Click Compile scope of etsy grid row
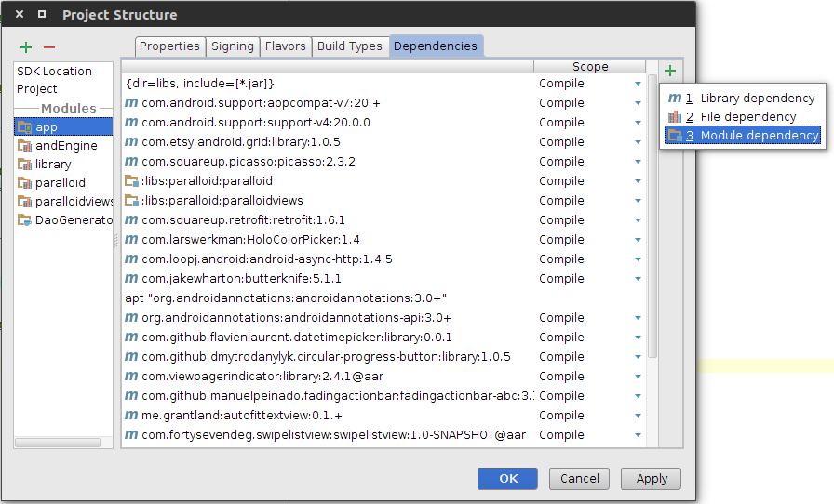Screen dimensions: 834x504 561,142
